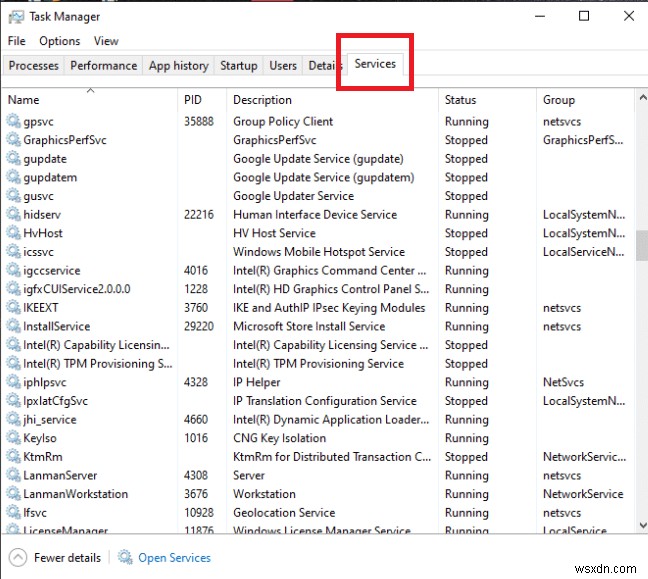Click the gear icon beside gupdatem
This screenshot has height=579, width=648.
13,177
